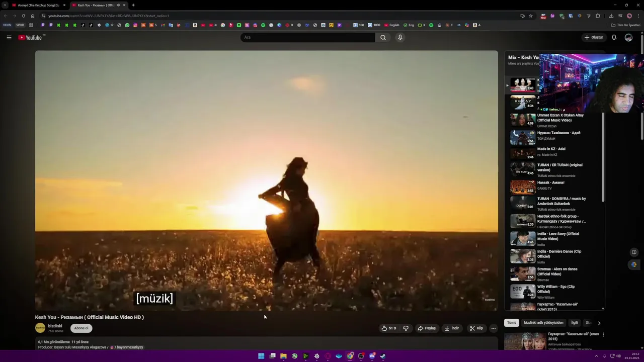Play Нуржан Тажікенов - Адай playlist item
This screenshot has height=362, width=644.
(555, 137)
